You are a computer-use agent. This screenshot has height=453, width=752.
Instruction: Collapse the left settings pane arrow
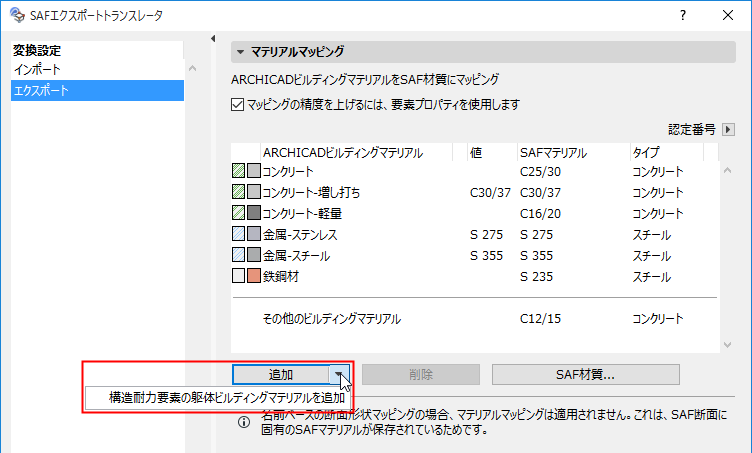point(212,39)
